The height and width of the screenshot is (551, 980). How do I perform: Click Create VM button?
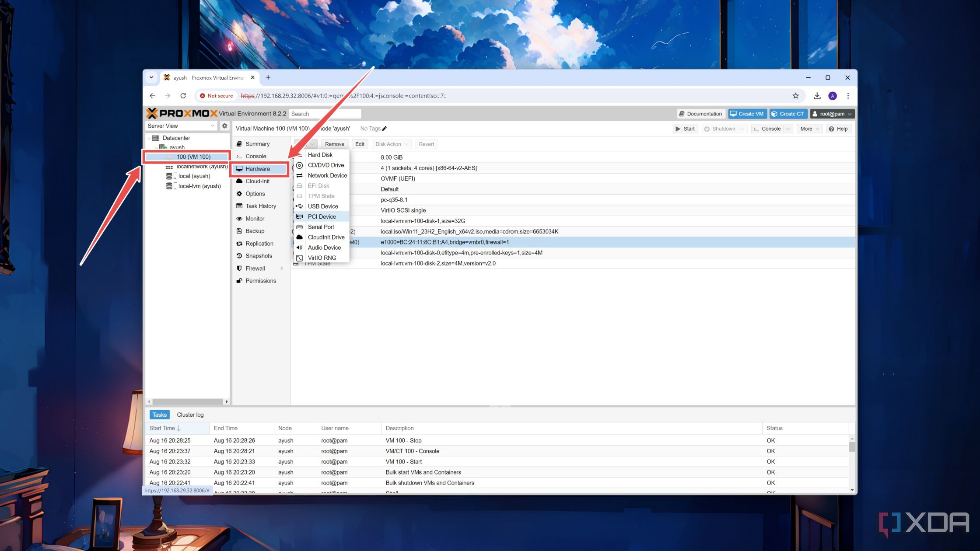[747, 114]
